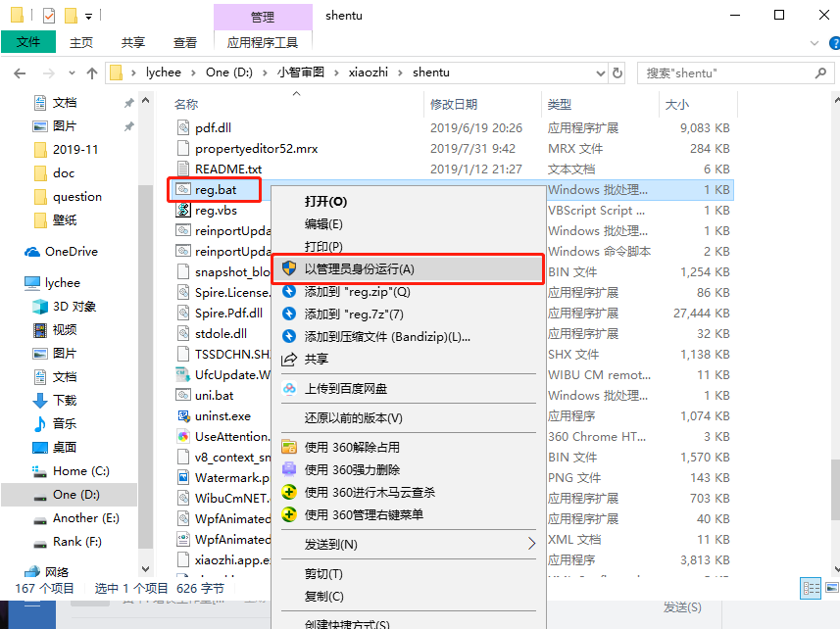This screenshot has height=629, width=840.
Task: Switch to details view layout
Action: 811,589
